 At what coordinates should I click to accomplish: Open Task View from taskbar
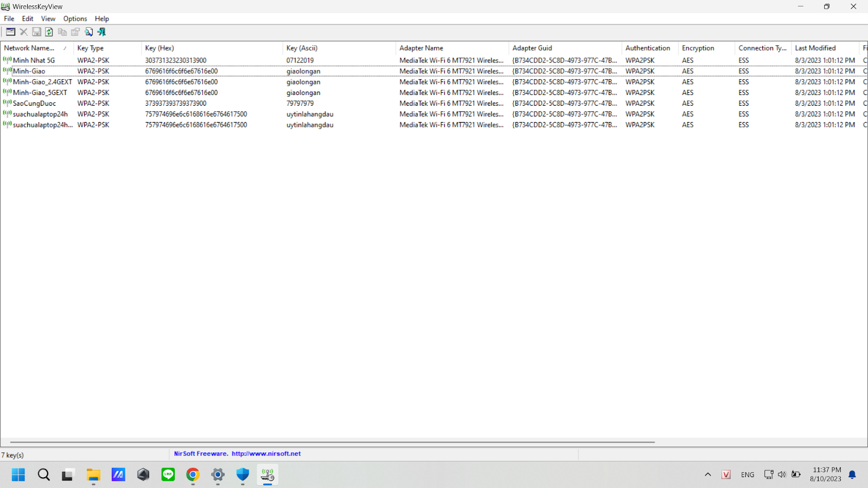(x=68, y=475)
